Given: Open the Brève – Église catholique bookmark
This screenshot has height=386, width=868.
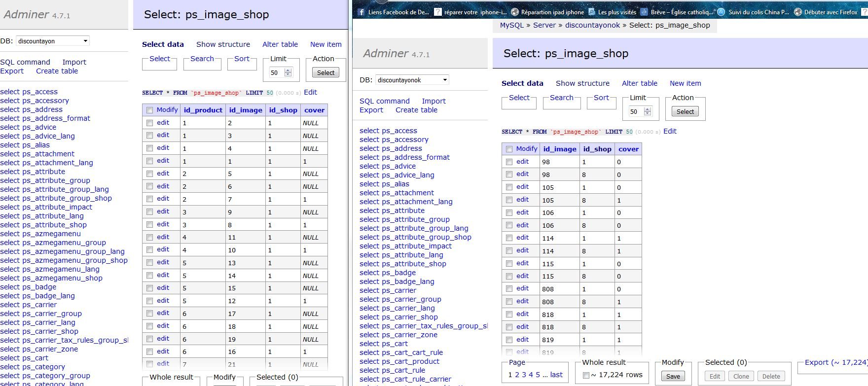Looking at the screenshot, I should pos(681,12).
